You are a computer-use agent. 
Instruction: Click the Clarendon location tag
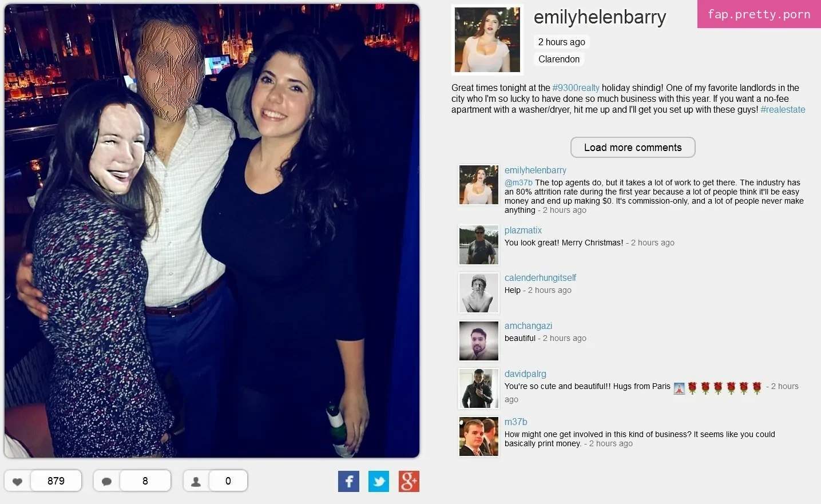(559, 59)
